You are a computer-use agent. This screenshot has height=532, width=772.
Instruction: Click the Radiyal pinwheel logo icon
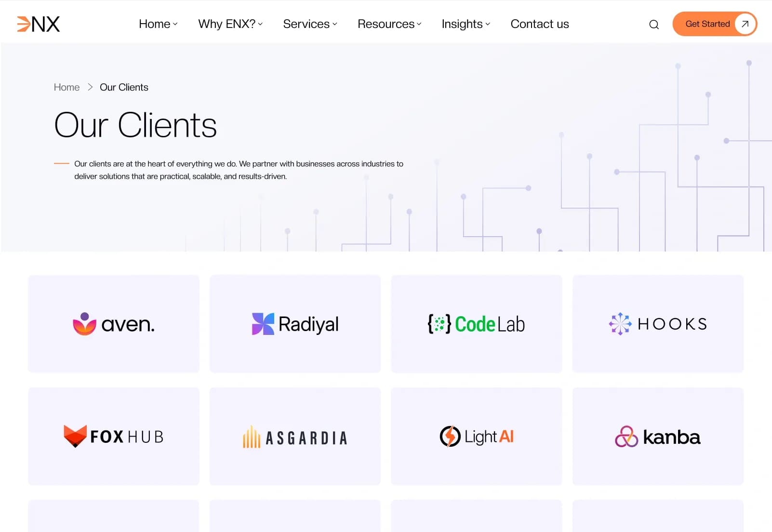click(263, 324)
